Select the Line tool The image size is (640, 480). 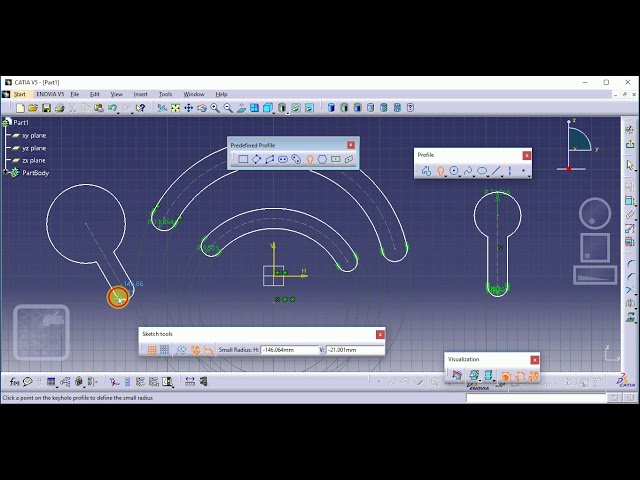pos(496,171)
